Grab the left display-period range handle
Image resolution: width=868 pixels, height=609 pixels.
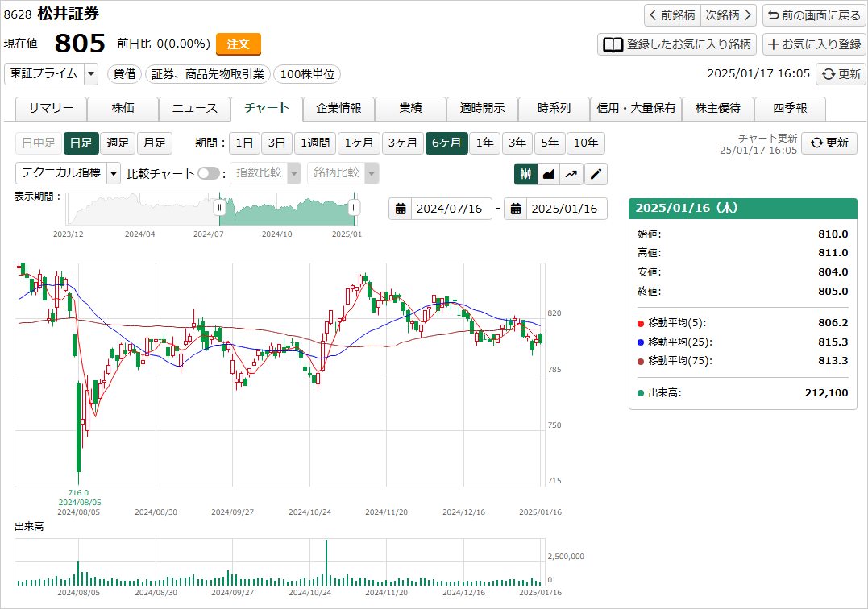pos(219,208)
